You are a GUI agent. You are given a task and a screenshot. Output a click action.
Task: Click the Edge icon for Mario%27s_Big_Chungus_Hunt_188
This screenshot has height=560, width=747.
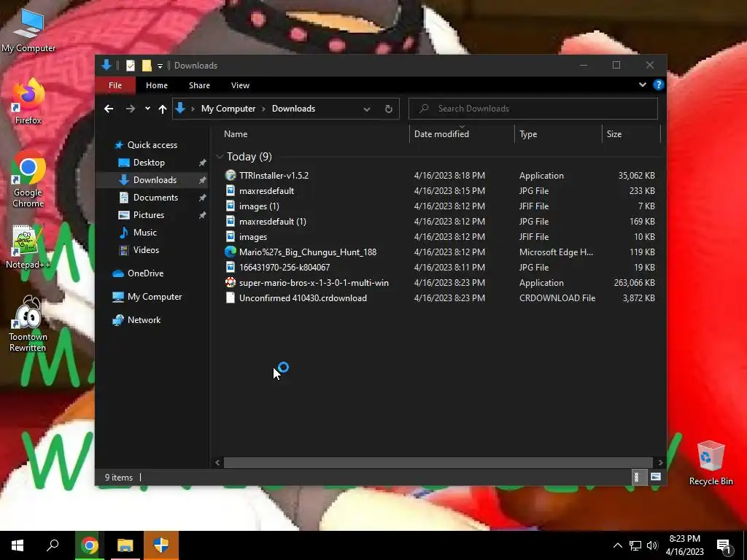231,252
